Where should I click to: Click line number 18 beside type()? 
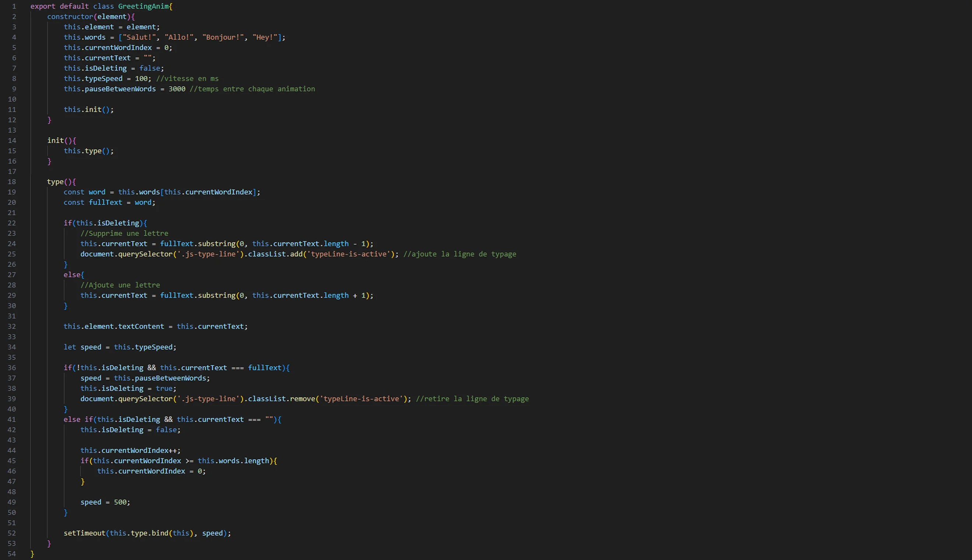(x=12, y=181)
